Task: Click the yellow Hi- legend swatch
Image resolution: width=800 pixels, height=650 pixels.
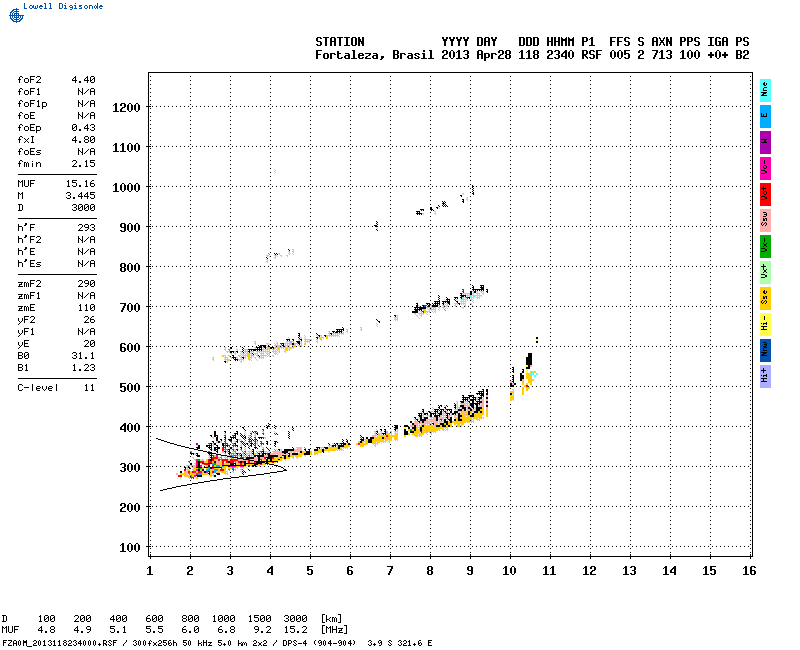Action: click(x=765, y=323)
